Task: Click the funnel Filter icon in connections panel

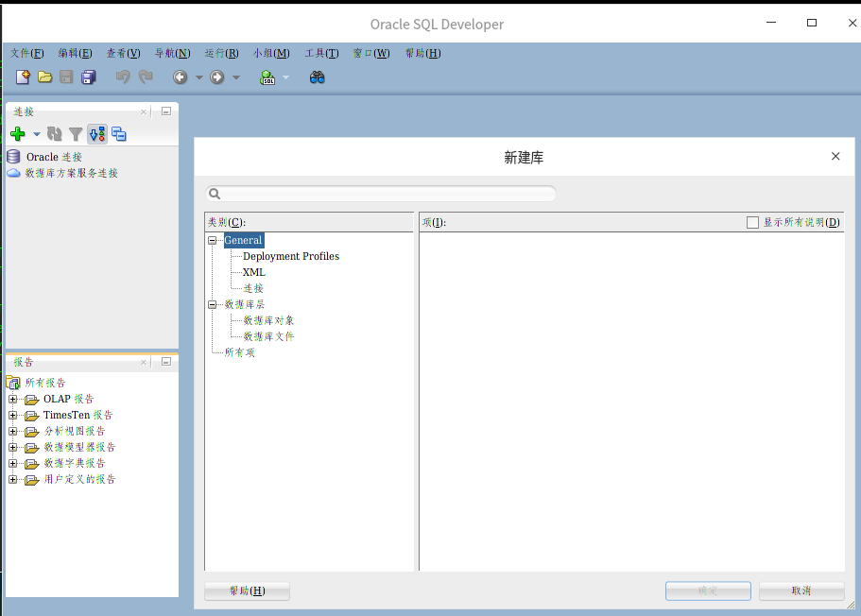Action: (76, 134)
